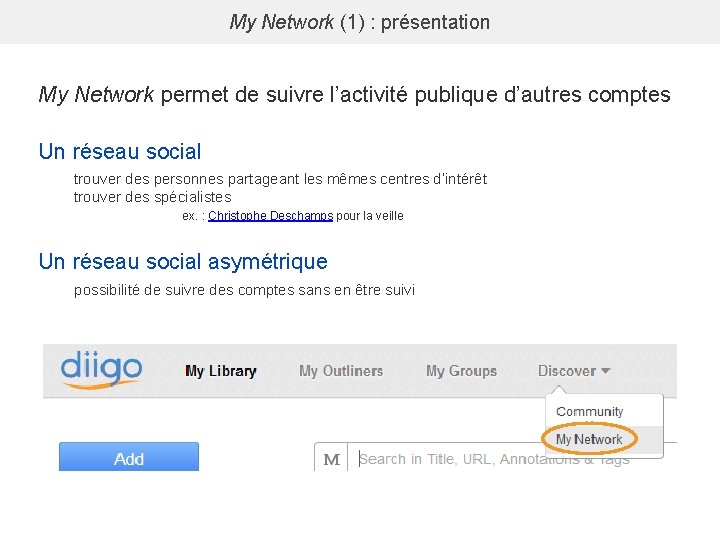The height and width of the screenshot is (540, 720).
Task: Click the heading "Un réseau social asymétrique"
Action: 183,262
